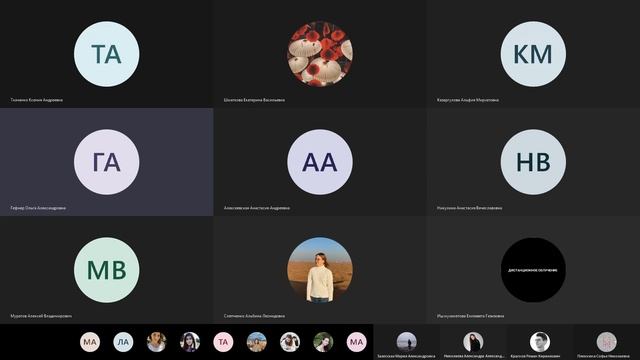640x360 pixels.
Task: Select the AA participant avatar
Action: point(320,162)
